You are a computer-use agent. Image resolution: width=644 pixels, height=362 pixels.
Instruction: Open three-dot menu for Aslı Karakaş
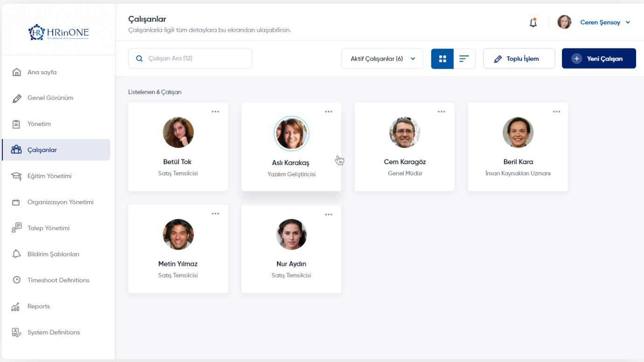click(x=329, y=112)
